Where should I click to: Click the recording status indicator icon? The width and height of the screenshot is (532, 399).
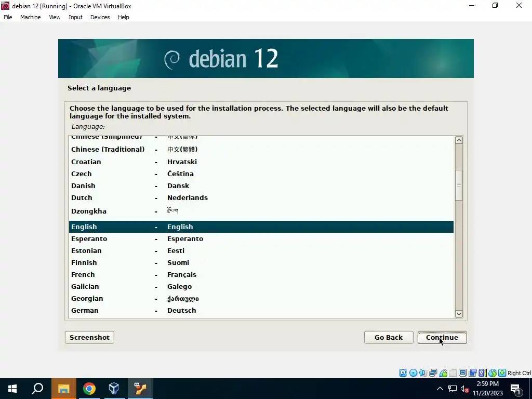pos(472,373)
